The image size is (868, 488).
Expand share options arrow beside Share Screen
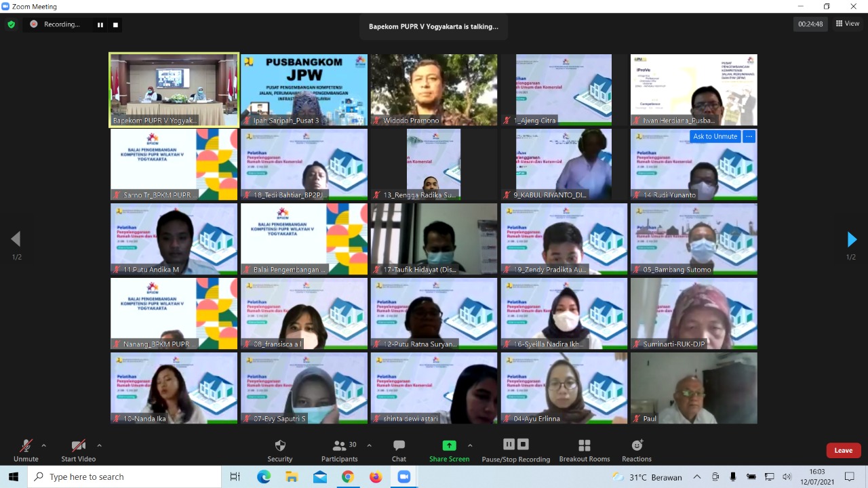470,445
